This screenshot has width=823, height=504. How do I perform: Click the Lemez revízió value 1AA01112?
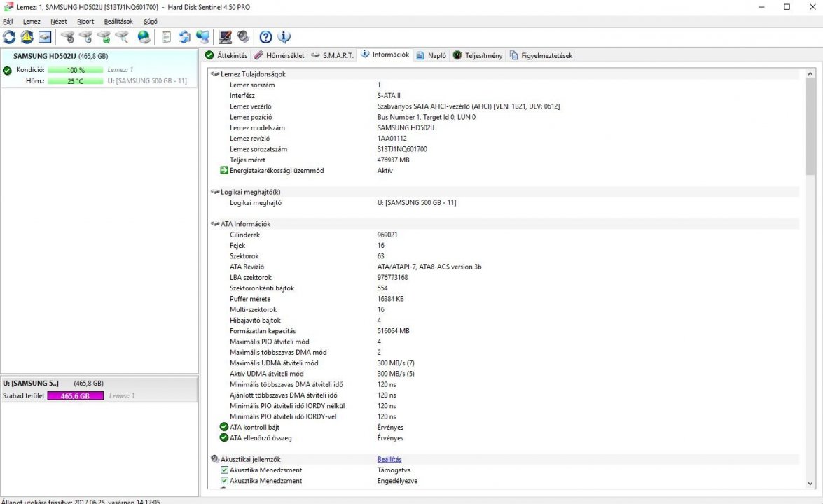click(x=392, y=139)
